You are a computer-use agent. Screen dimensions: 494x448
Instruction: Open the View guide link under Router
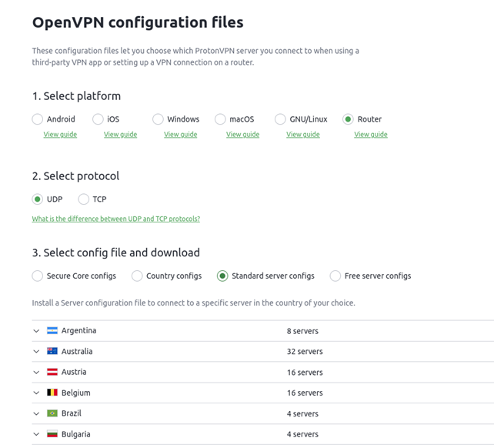(x=371, y=135)
